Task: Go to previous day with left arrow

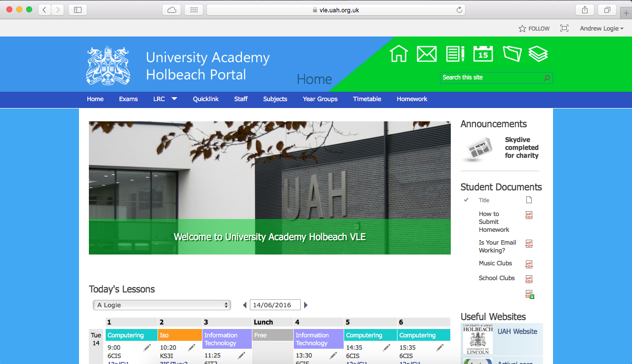Action: click(244, 305)
